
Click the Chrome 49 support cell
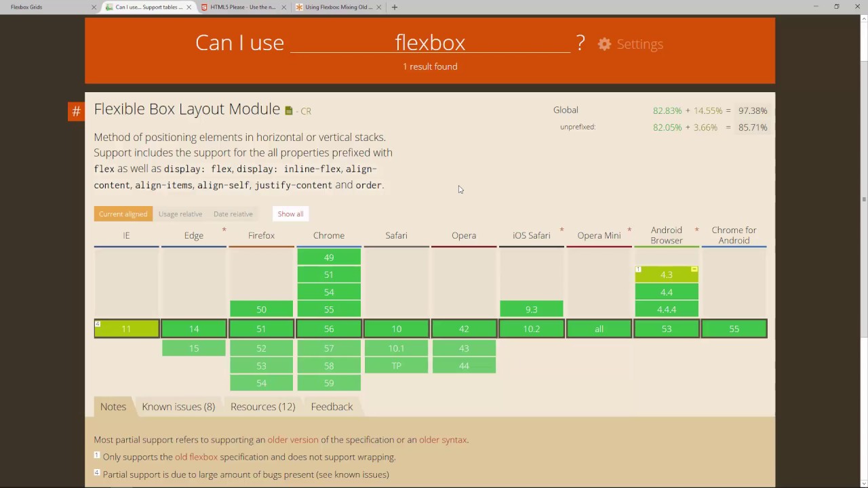pos(329,257)
